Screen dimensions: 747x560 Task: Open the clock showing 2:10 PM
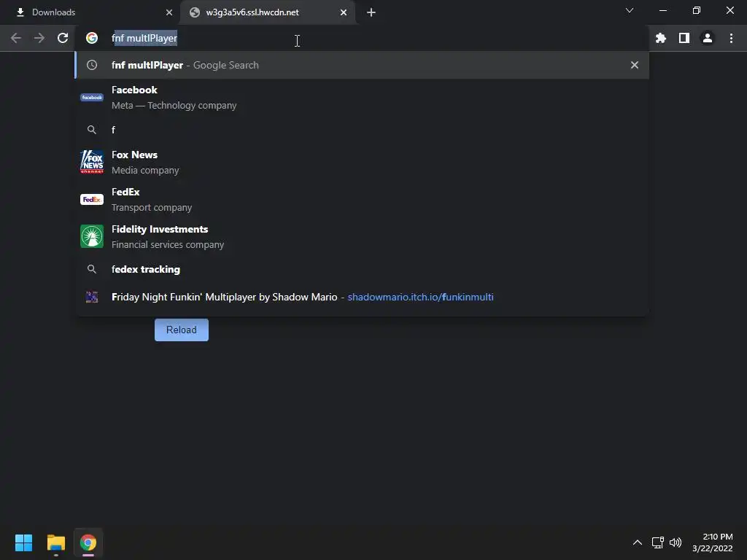click(x=712, y=542)
